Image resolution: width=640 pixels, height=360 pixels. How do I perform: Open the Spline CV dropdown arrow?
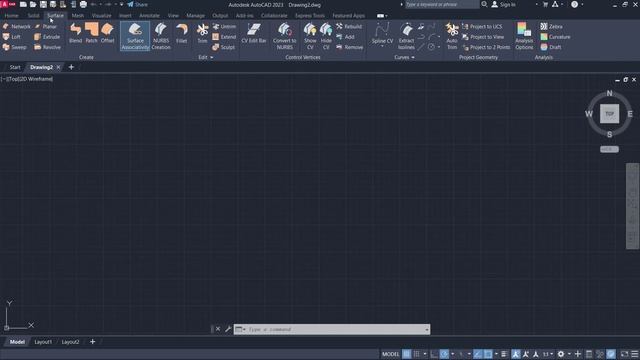(382, 47)
